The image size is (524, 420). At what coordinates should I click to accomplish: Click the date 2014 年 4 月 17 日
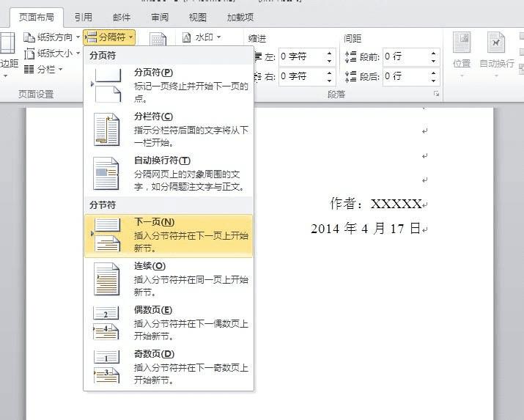pos(366,229)
